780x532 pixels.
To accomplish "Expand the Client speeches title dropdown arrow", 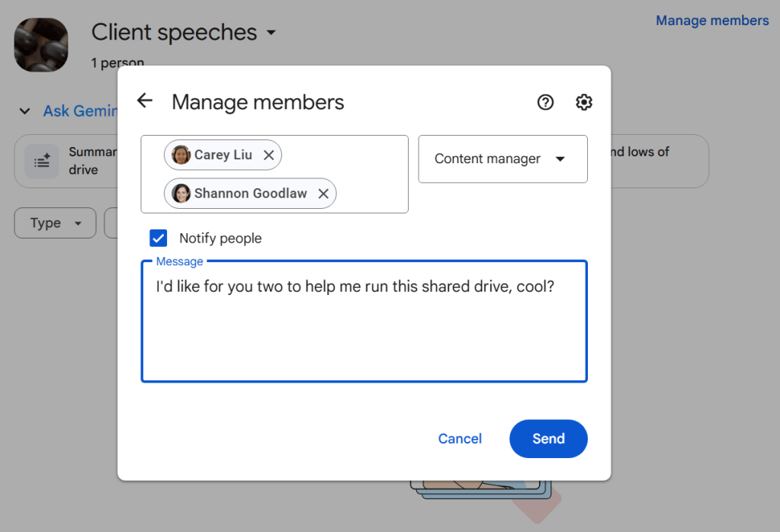I will pyautogui.click(x=271, y=33).
